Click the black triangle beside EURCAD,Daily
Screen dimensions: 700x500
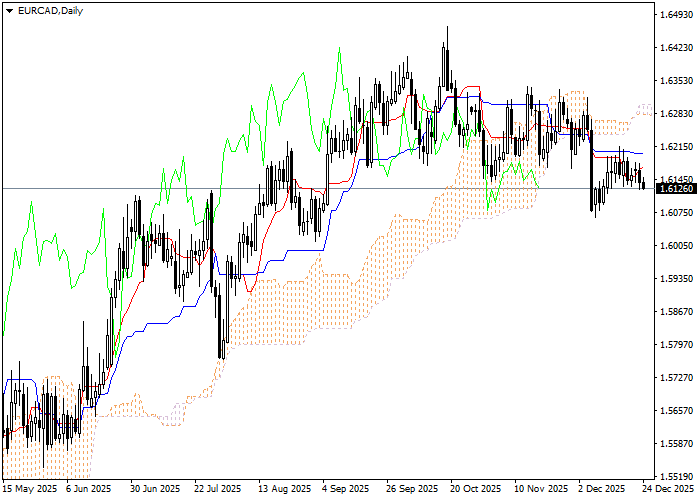9,10
